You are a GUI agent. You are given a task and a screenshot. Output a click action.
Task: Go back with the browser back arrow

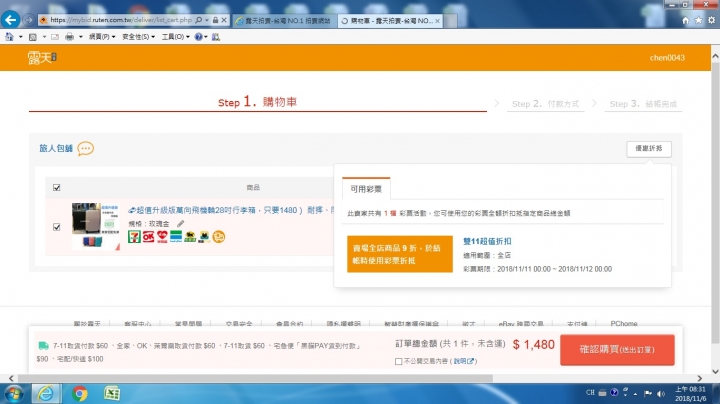click(x=10, y=20)
